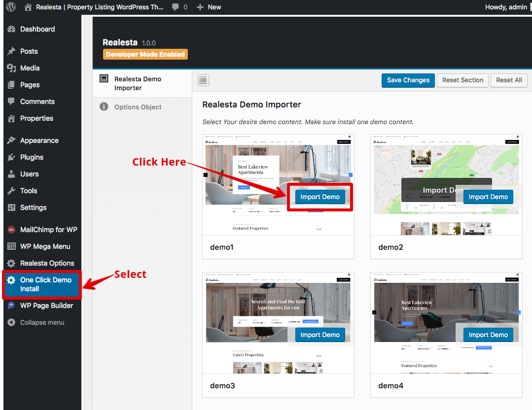Screen dimensions: 532x410
Task: Click the demo1 label text
Action: click(x=222, y=247)
